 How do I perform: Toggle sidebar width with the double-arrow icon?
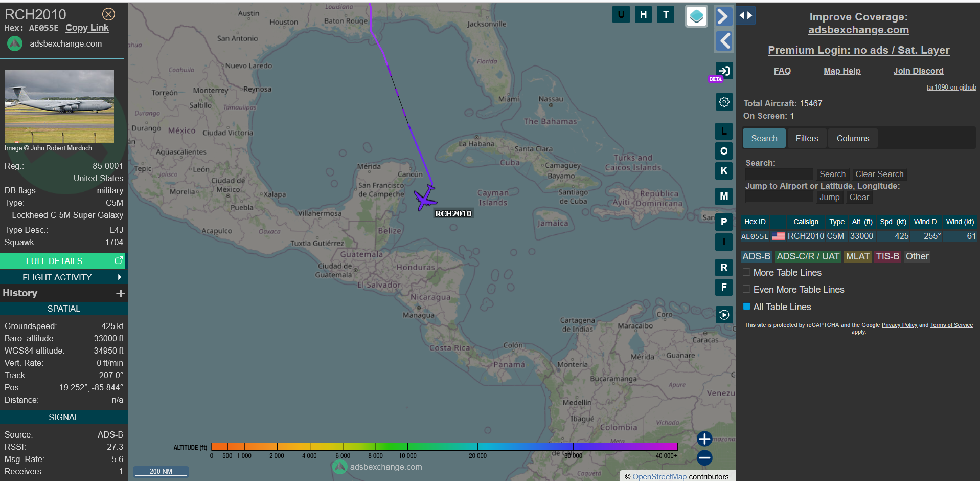point(746,15)
